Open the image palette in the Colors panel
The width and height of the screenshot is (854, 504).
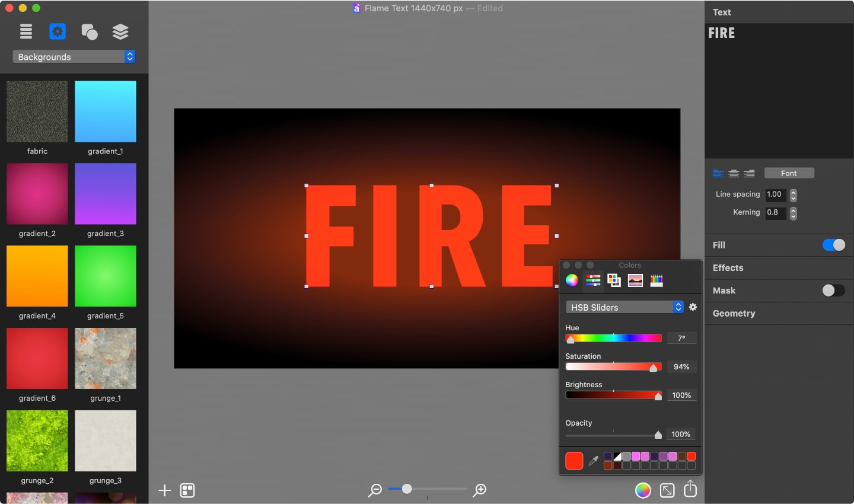coord(635,280)
